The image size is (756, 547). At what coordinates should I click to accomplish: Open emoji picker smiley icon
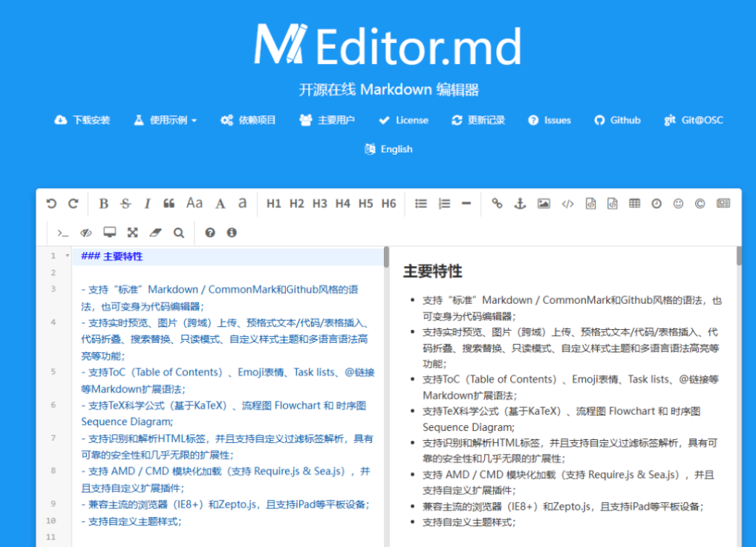click(678, 204)
